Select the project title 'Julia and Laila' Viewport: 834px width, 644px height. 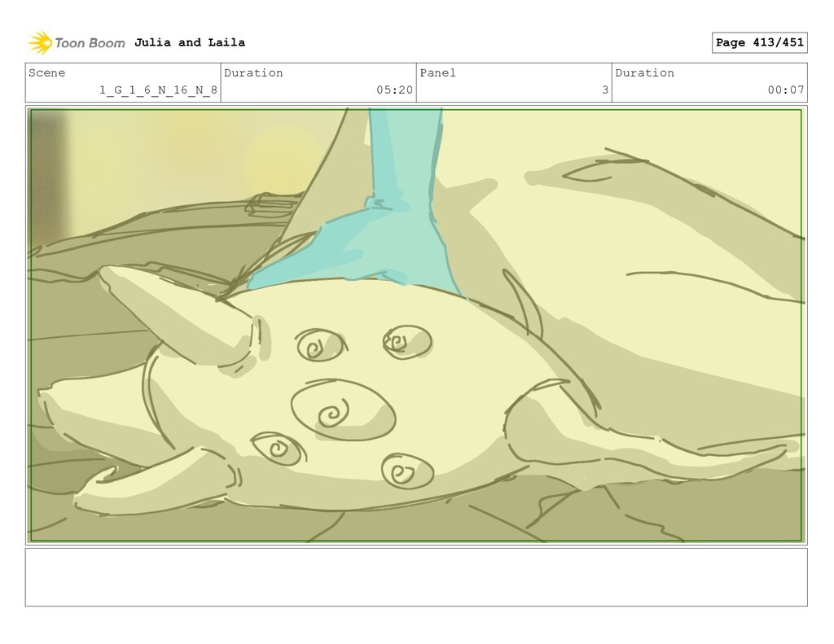(190, 42)
